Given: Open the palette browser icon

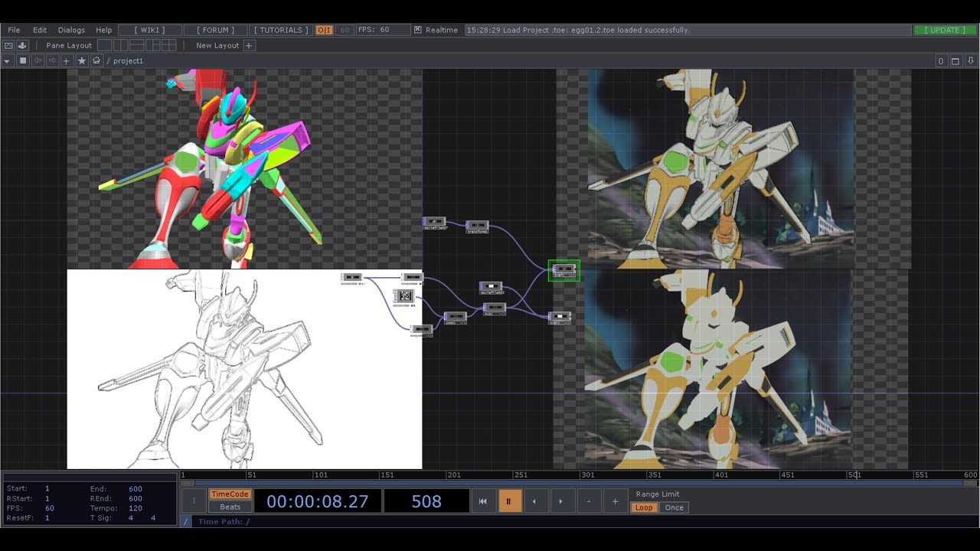Looking at the screenshot, I should pos(22,45).
